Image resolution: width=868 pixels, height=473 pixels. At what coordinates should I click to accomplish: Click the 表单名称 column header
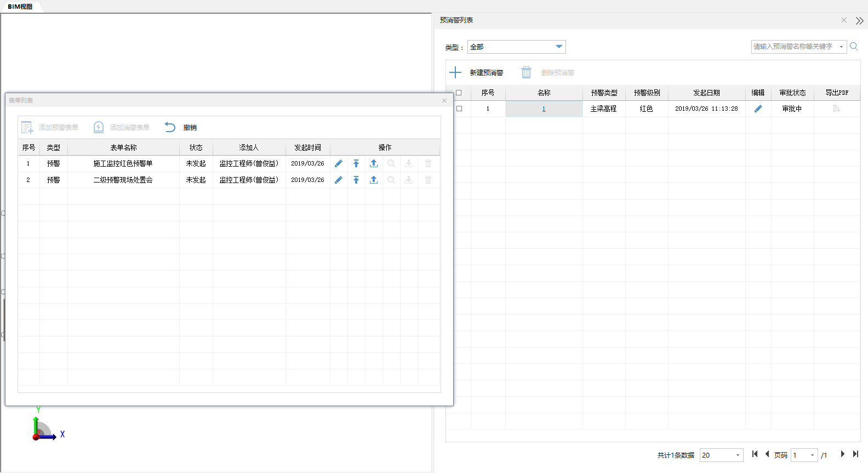point(123,147)
